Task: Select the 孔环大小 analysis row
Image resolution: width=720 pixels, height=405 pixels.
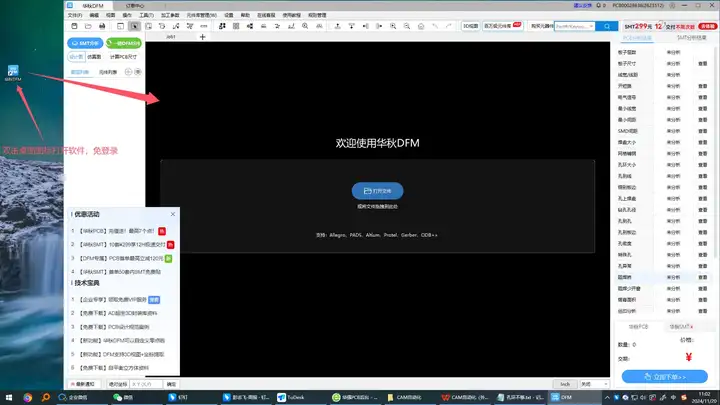Action: [664, 164]
